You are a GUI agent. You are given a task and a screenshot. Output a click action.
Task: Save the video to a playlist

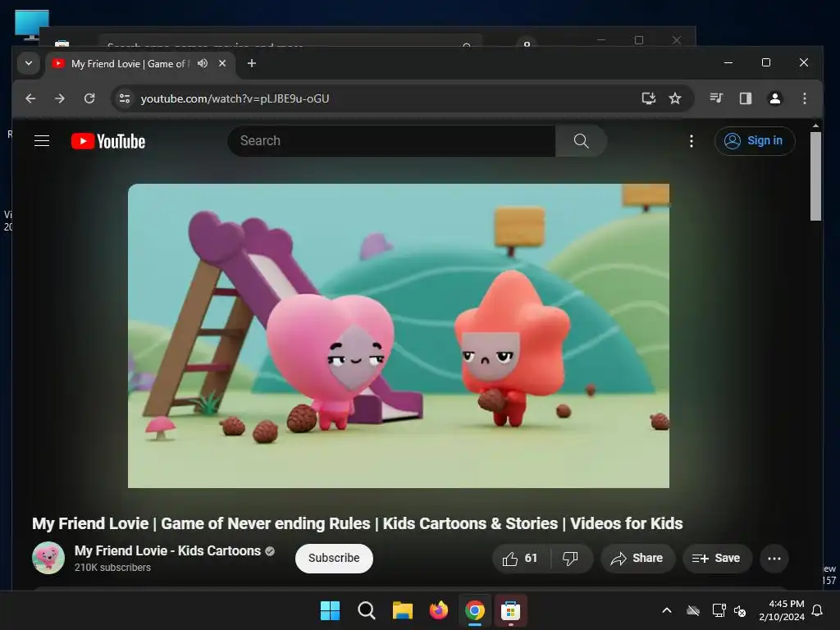point(717,558)
